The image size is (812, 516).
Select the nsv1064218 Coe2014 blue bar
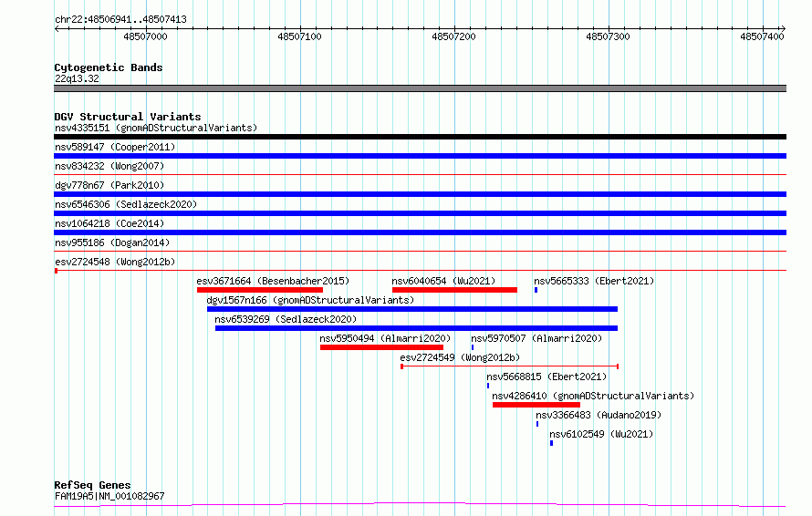click(x=420, y=232)
